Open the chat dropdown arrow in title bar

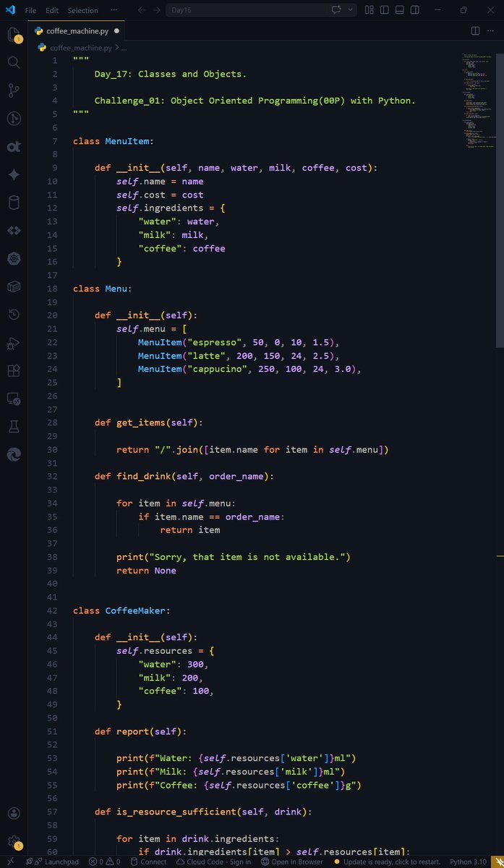coord(351,10)
